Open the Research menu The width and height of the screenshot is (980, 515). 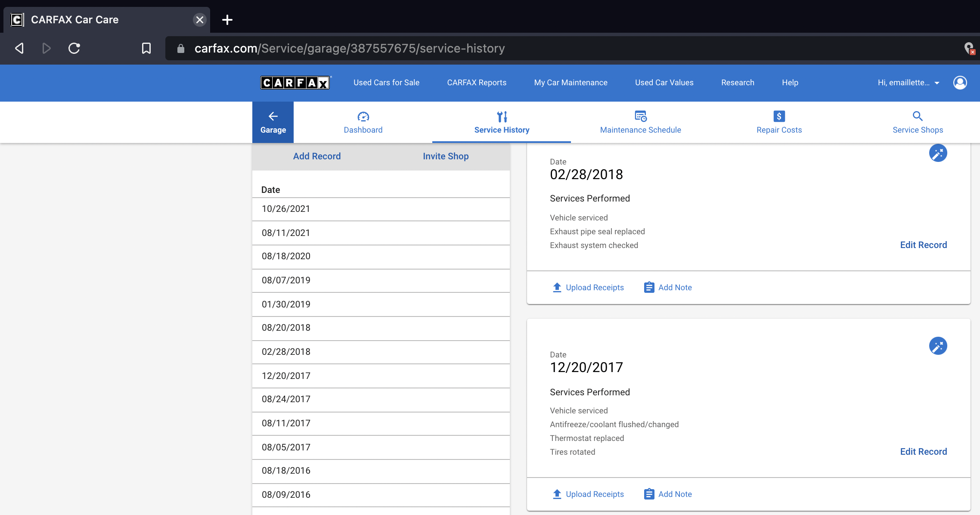pyautogui.click(x=738, y=83)
